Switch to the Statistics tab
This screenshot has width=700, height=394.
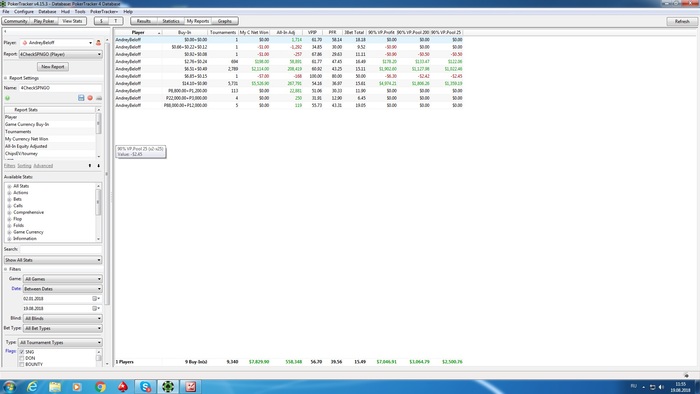(171, 21)
